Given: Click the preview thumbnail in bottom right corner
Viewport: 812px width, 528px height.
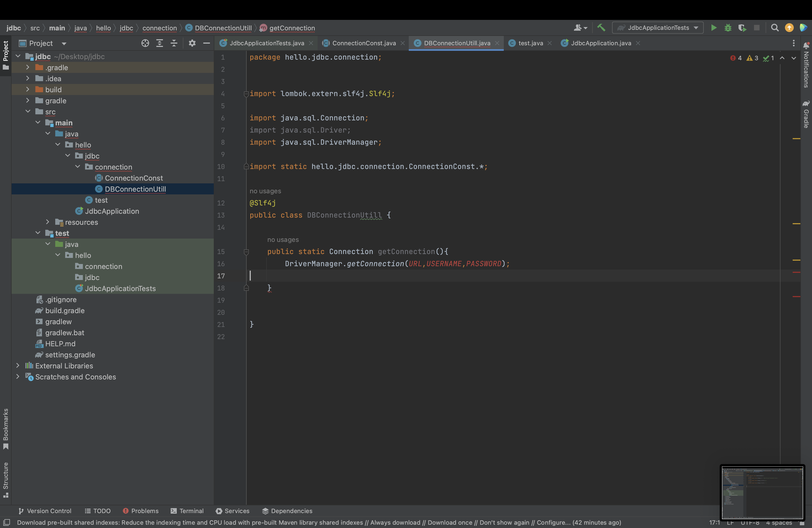Looking at the screenshot, I should [x=762, y=493].
